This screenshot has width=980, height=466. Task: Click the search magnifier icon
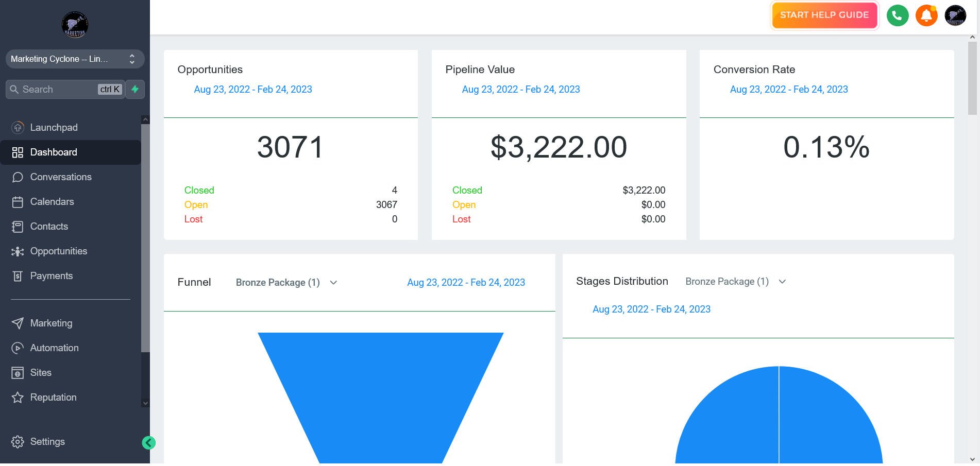coord(14,89)
